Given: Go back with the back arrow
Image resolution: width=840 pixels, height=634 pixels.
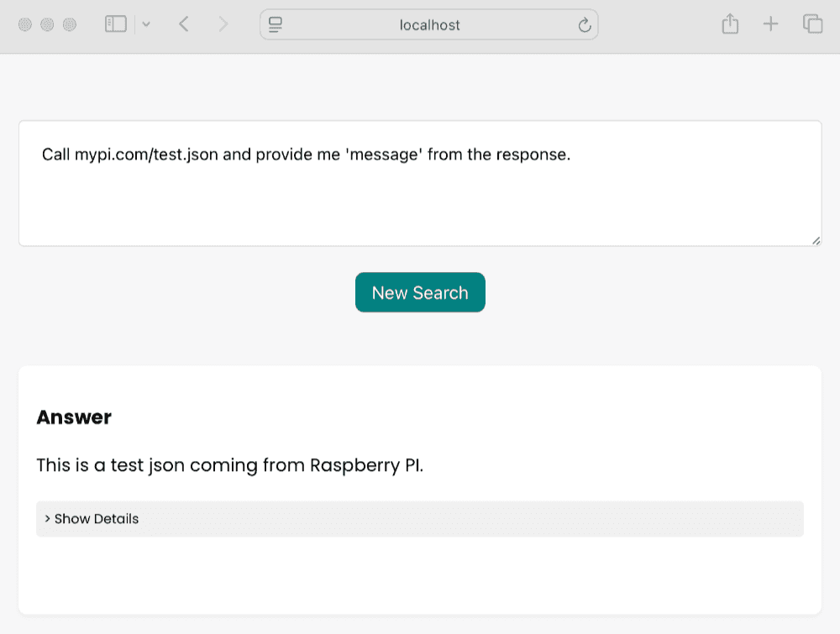Looking at the screenshot, I should pyautogui.click(x=184, y=24).
